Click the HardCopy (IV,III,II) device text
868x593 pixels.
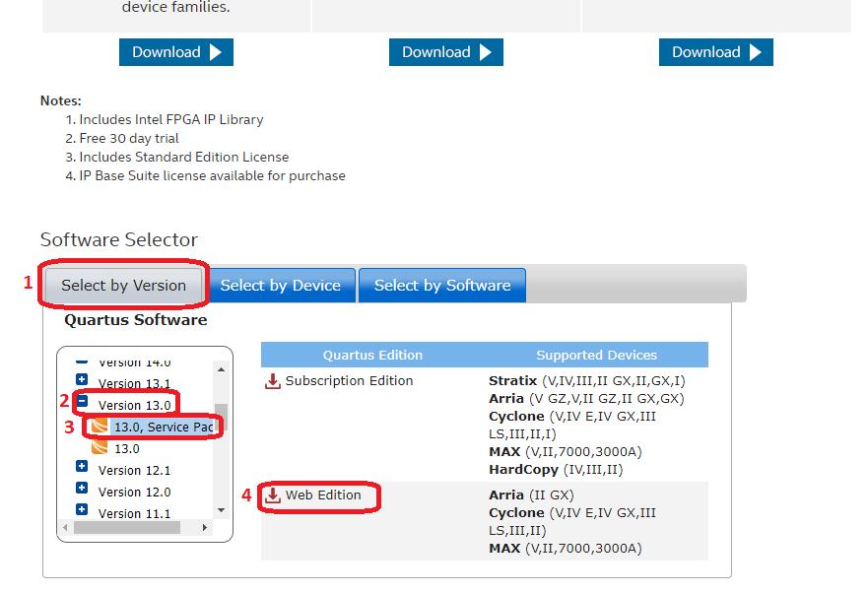(x=556, y=470)
